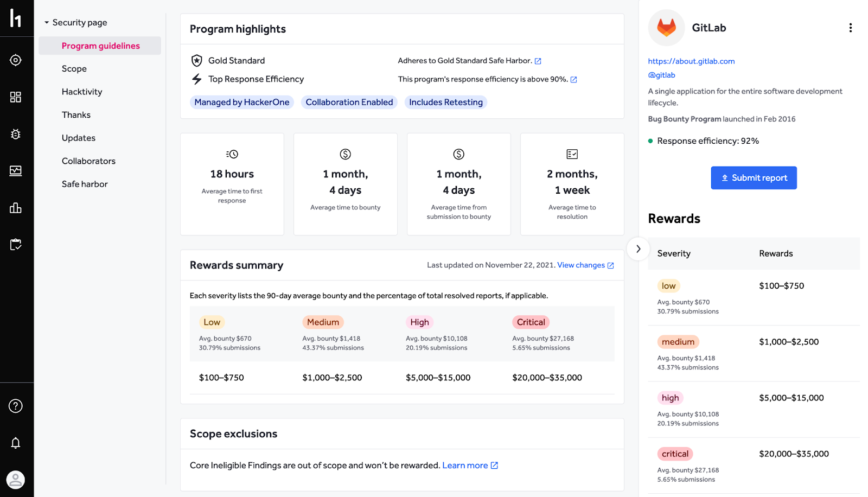Select the checklist clipboard icon

point(16,245)
